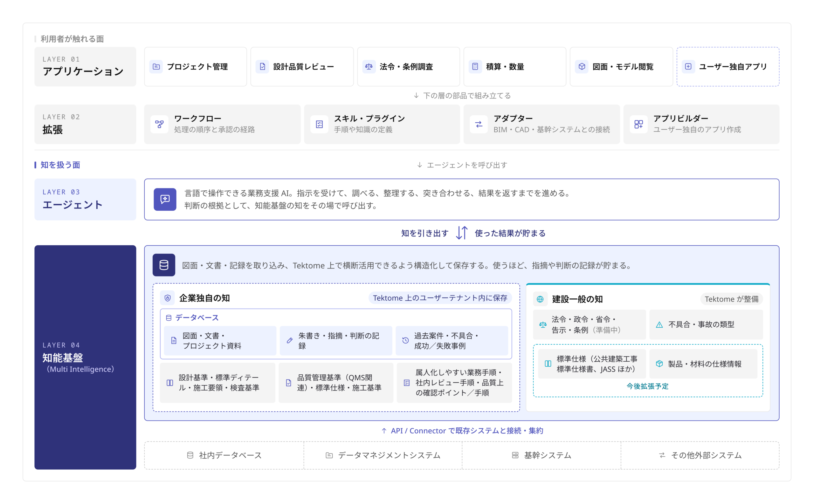Select the LAYER 02 拡張 label
Image resolution: width=814 pixels, height=504 pixels.
85,124
